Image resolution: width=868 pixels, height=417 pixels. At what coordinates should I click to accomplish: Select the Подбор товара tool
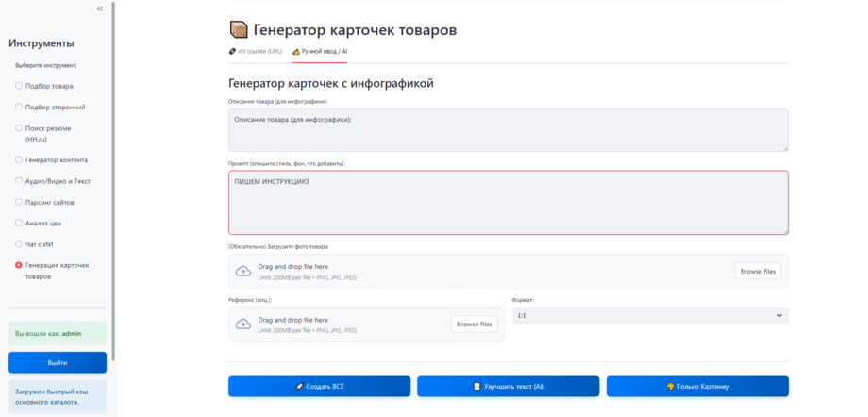pos(43,86)
